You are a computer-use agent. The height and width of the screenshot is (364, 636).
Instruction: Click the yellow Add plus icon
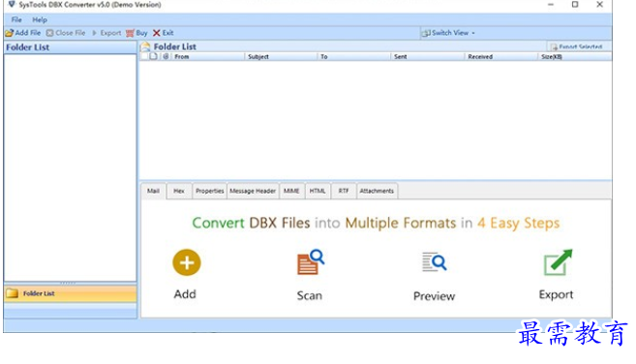point(187,262)
